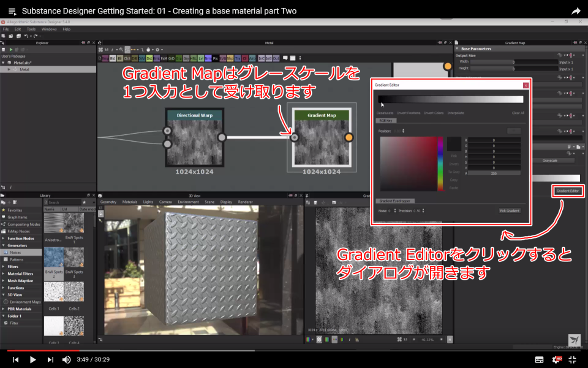Click the gradient bar in Gradient Editor
Image resolution: width=588 pixels, height=368 pixels.
451,99
